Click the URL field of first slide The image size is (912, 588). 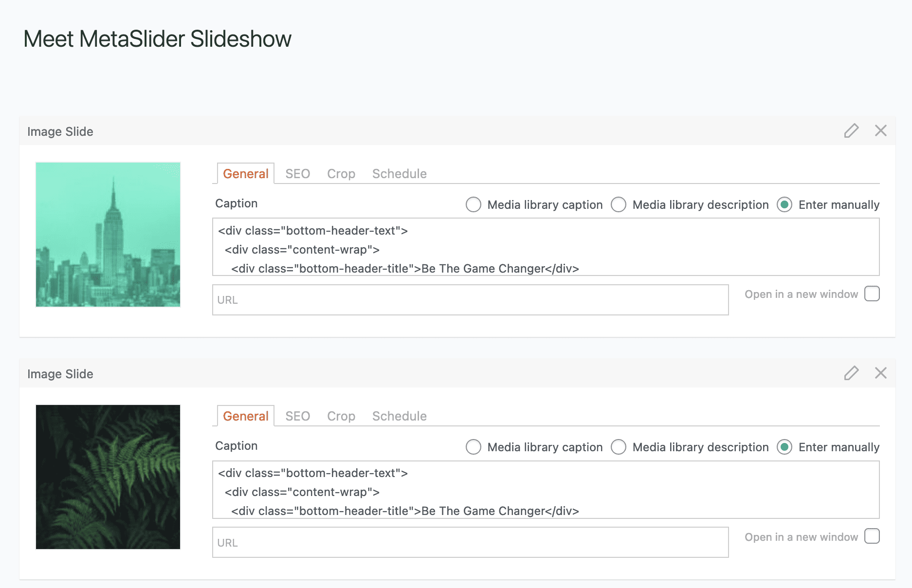pyautogui.click(x=470, y=300)
